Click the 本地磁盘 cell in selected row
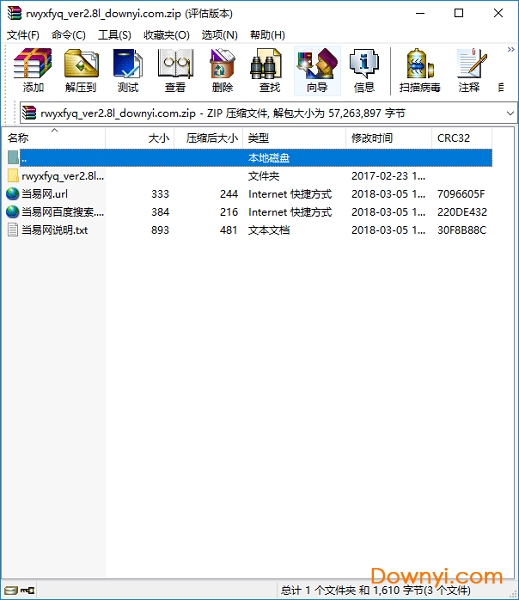This screenshot has width=519, height=600. coord(269,158)
